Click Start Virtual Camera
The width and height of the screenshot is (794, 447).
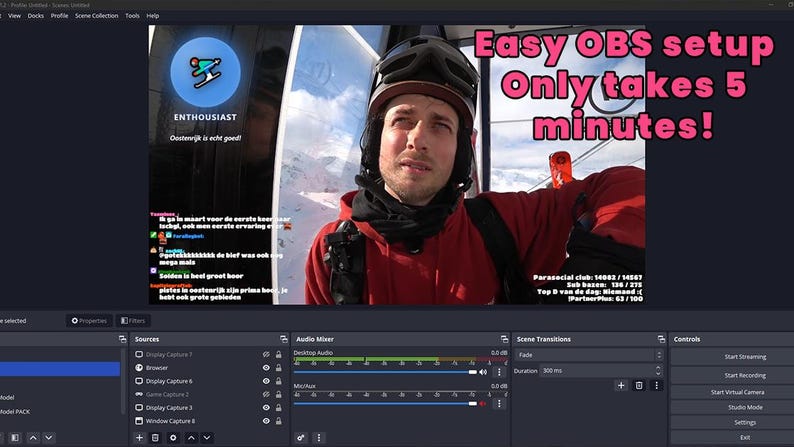(x=737, y=392)
